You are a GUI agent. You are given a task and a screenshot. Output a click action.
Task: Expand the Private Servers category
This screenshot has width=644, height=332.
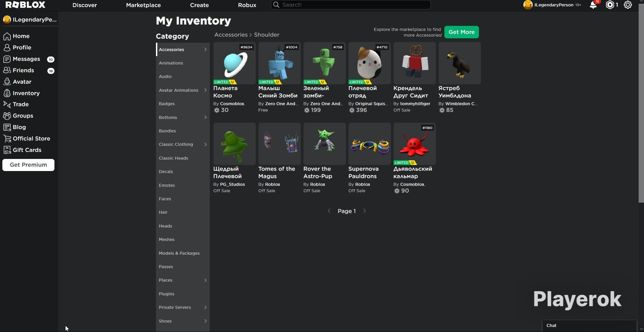205,307
